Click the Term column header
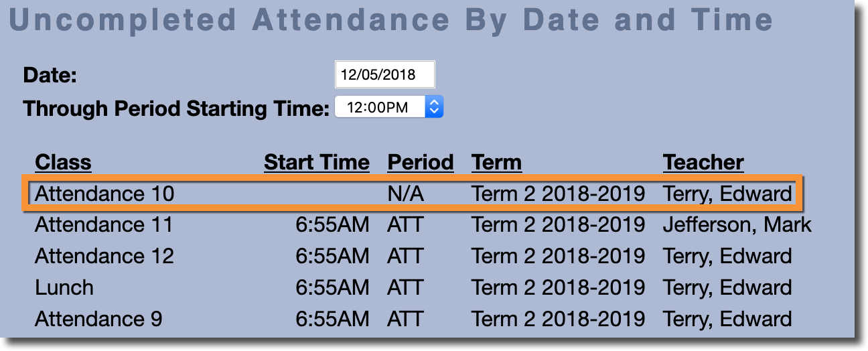 tap(496, 162)
